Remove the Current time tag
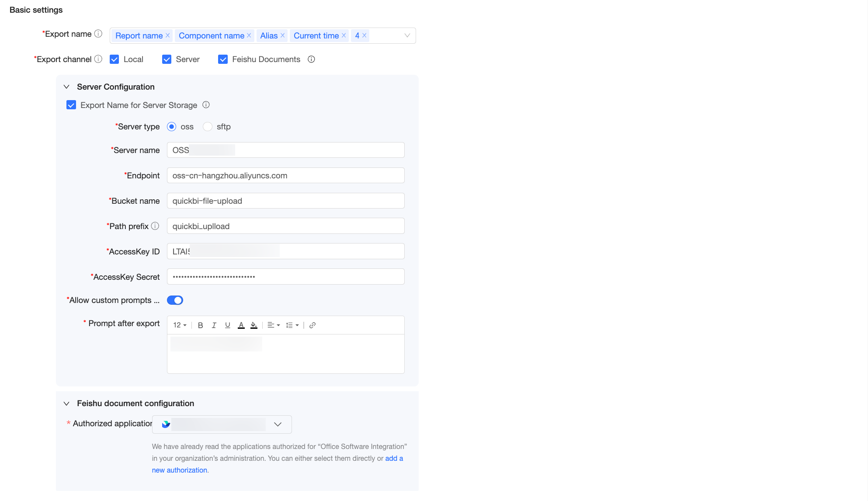 (x=344, y=35)
